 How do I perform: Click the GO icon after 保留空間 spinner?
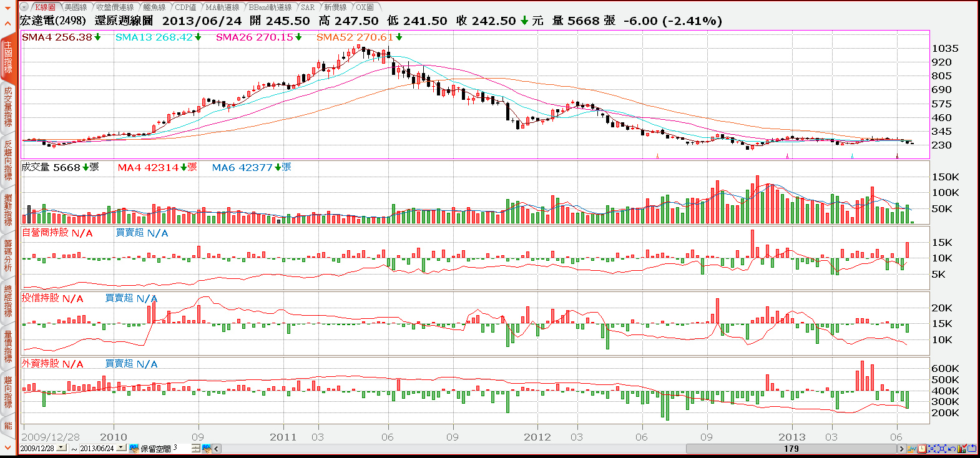[207, 448]
